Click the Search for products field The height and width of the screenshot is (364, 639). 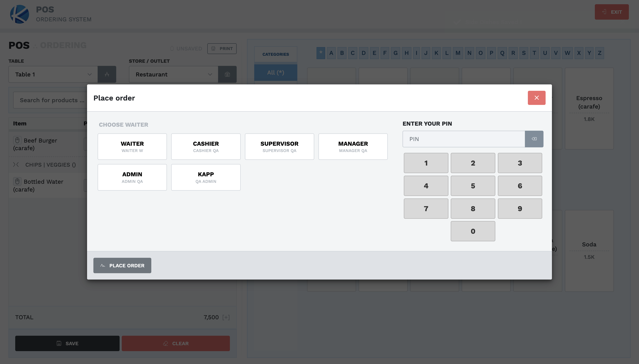50,100
